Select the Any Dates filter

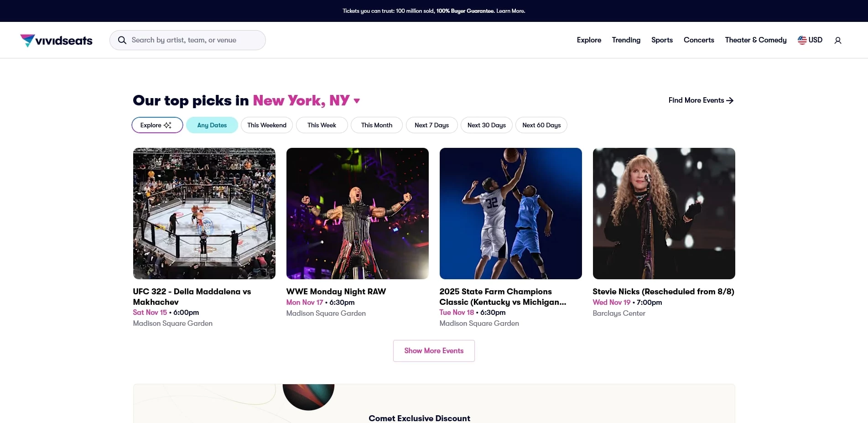pos(212,125)
